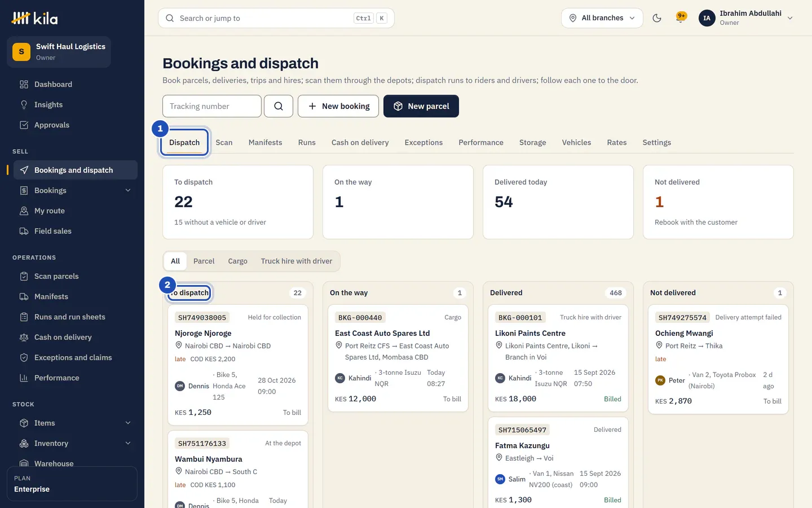Filter board by Parcel
812x508 pixels.
(x=204, y=261)
